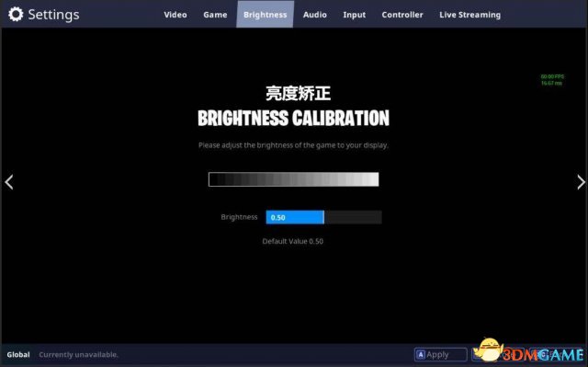This screenshot has width=588, height=367.
Task: Open the Live Streaming tab
Action: (469, 15)
